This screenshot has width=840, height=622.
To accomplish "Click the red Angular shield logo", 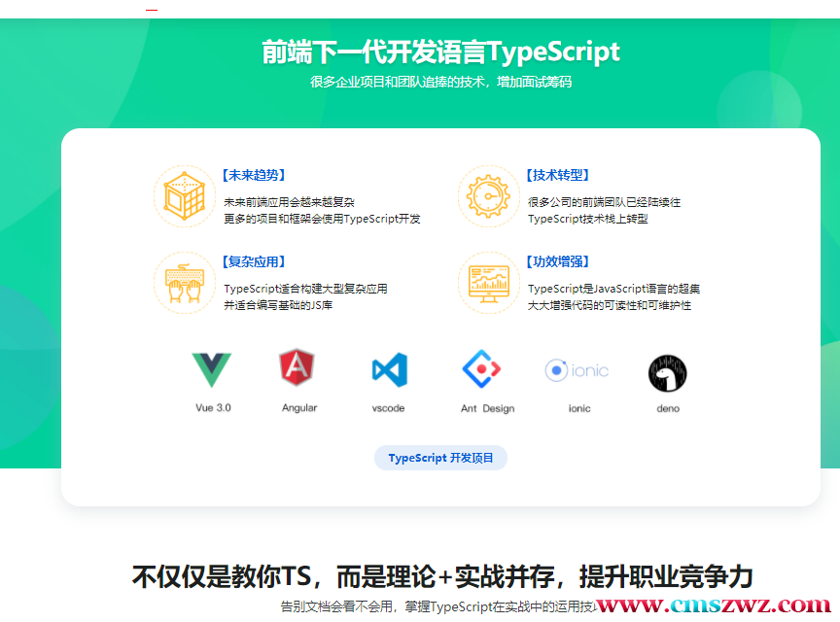I will click(298, 369).
